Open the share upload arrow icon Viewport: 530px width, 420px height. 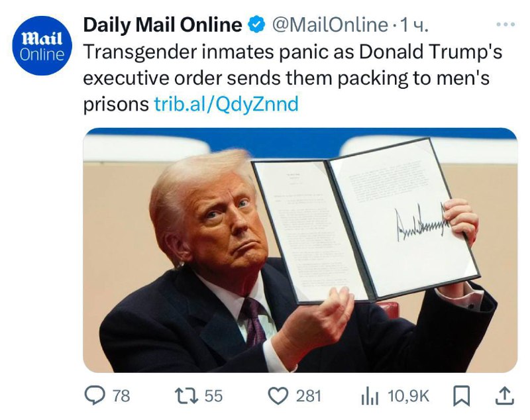(504, 396)
